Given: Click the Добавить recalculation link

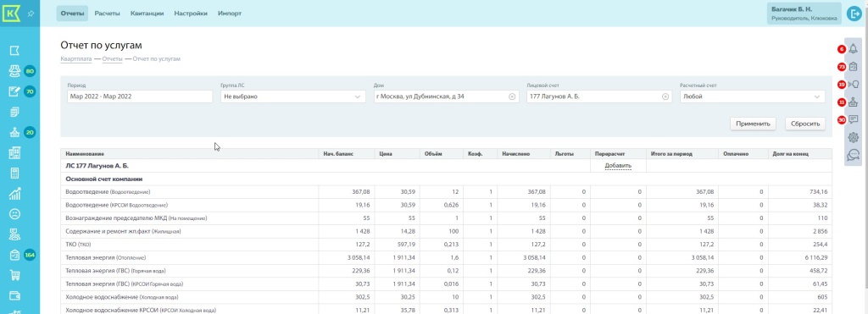Looking at the screenshot, I should click(x=618, y=166).
